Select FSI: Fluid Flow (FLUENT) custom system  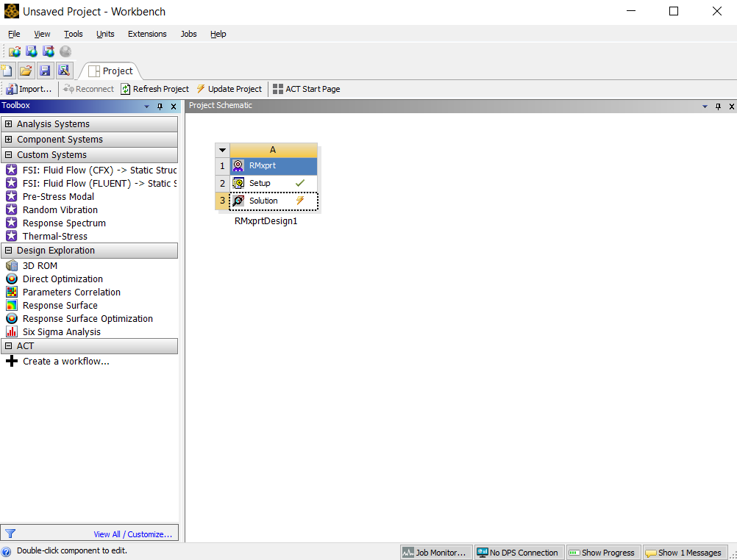click(x=91, y=183)
